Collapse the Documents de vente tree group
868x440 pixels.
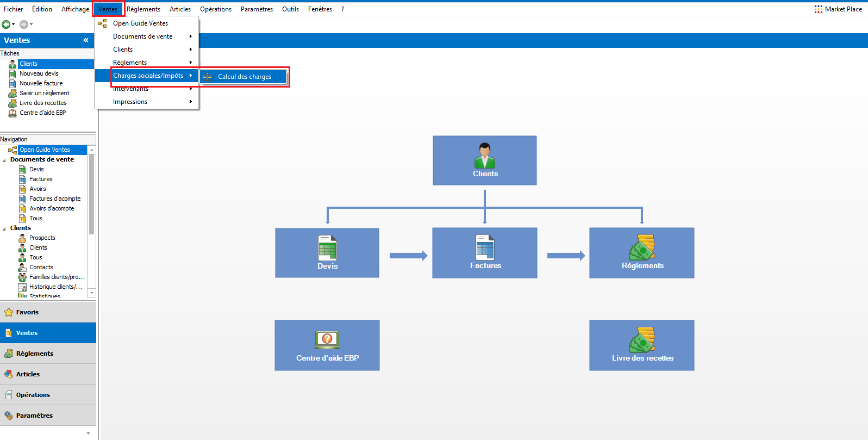tap(4, 160)
